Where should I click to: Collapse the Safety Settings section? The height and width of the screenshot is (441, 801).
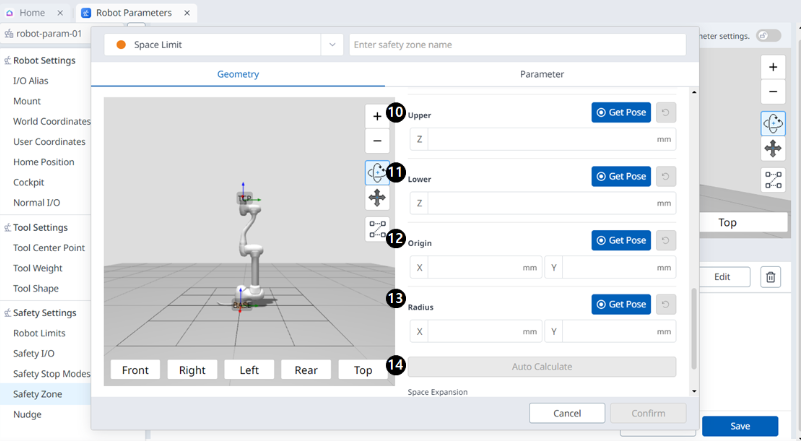(x=8, y=313)
